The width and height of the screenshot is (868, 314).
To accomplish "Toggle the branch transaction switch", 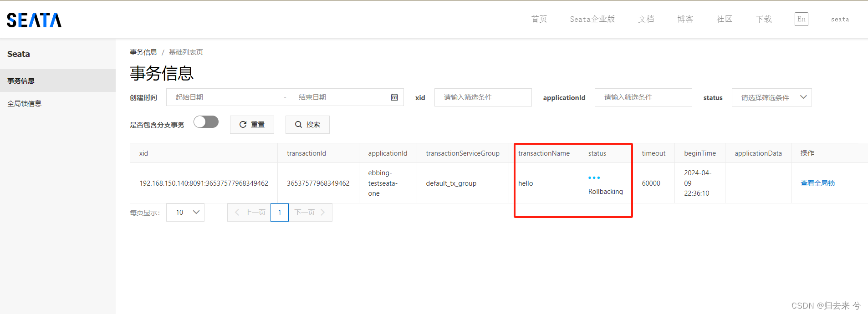I will (x=206, y=122).
